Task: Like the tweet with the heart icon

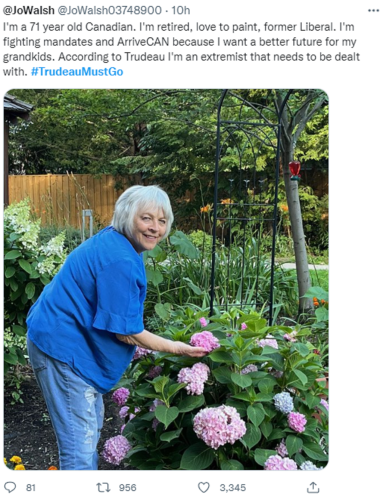Action: coord(204,487)
